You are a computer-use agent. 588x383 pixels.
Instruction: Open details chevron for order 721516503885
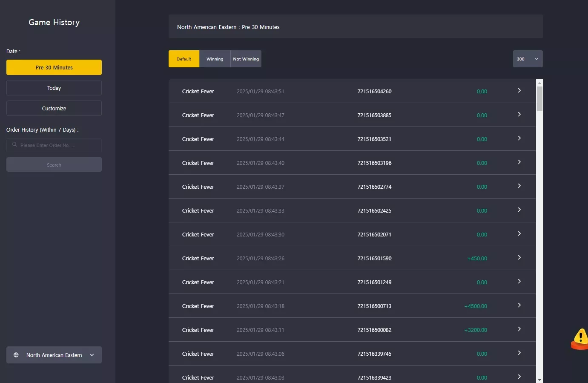click(519, 114)
